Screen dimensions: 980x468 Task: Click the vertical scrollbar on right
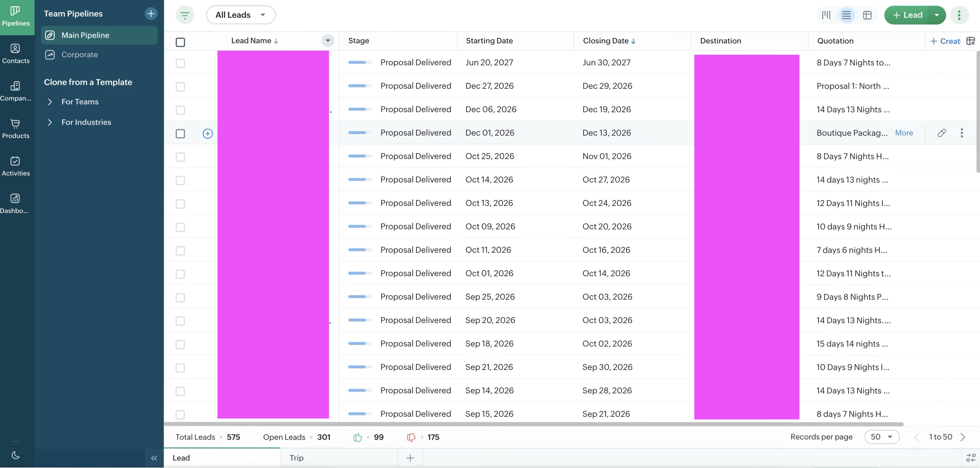click(x=978, y=112)
